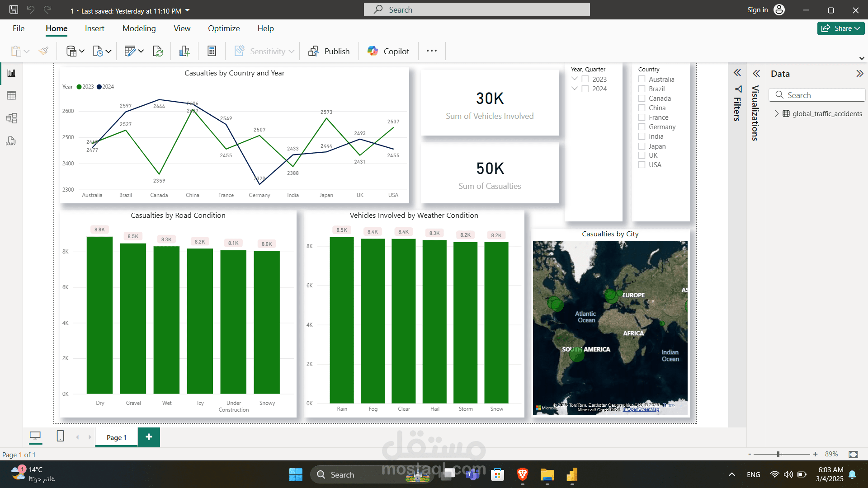
Task: Tick the 2023 year checkbox
Action: [x=585, y=79]
